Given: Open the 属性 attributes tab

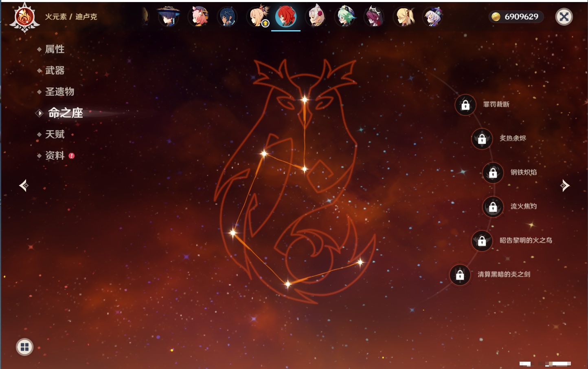Looking at the screenshot, I should (55, 49).
